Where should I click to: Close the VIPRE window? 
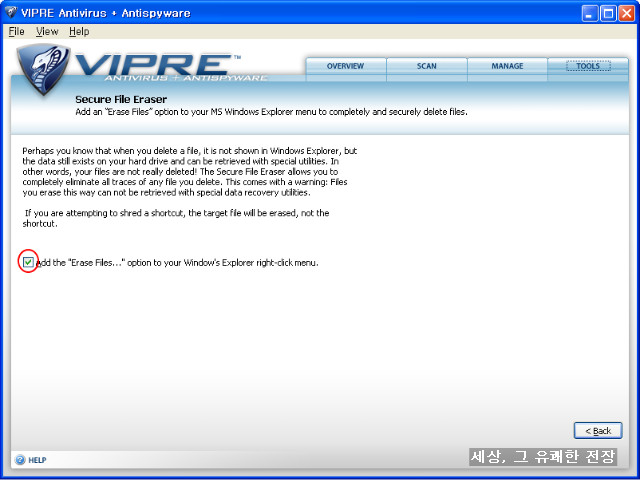pyautogui.click(x=627, y=13)
